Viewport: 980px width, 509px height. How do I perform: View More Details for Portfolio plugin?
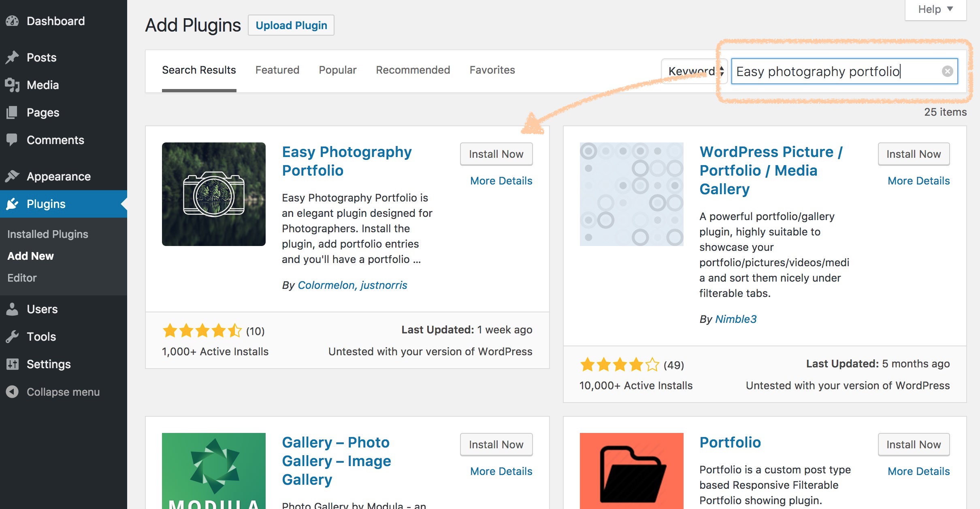[919, 471]
